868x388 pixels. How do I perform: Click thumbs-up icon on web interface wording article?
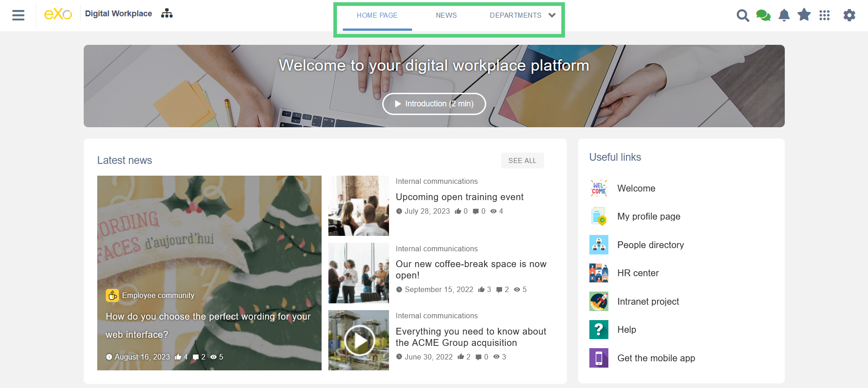pos(178,357)
